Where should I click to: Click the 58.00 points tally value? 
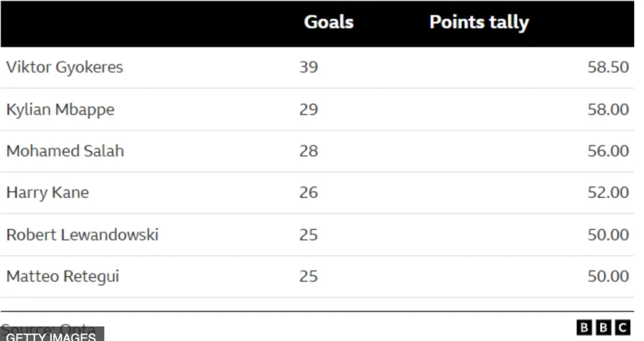pyautogui.click(x=608, y=109)
